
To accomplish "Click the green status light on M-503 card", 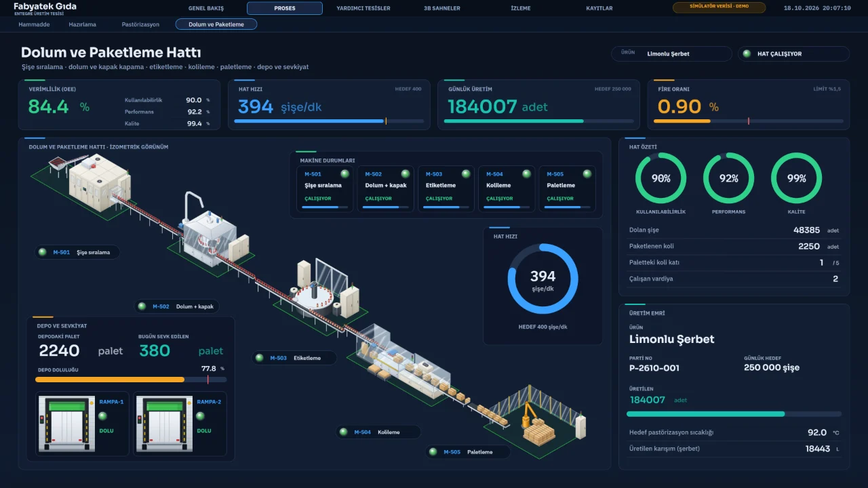I will [466, 174].
